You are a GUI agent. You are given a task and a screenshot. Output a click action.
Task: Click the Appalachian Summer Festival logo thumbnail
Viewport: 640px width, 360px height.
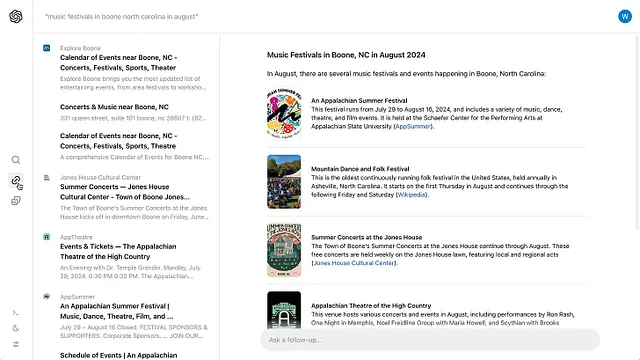pos(284,113)
